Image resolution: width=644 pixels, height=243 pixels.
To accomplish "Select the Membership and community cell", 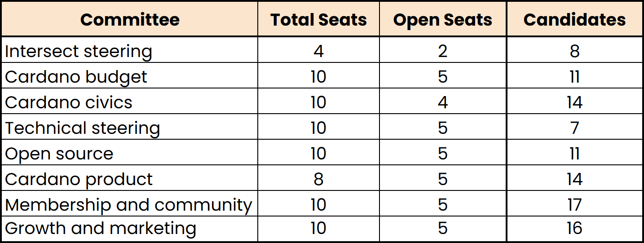I will [x=128, y=205].
